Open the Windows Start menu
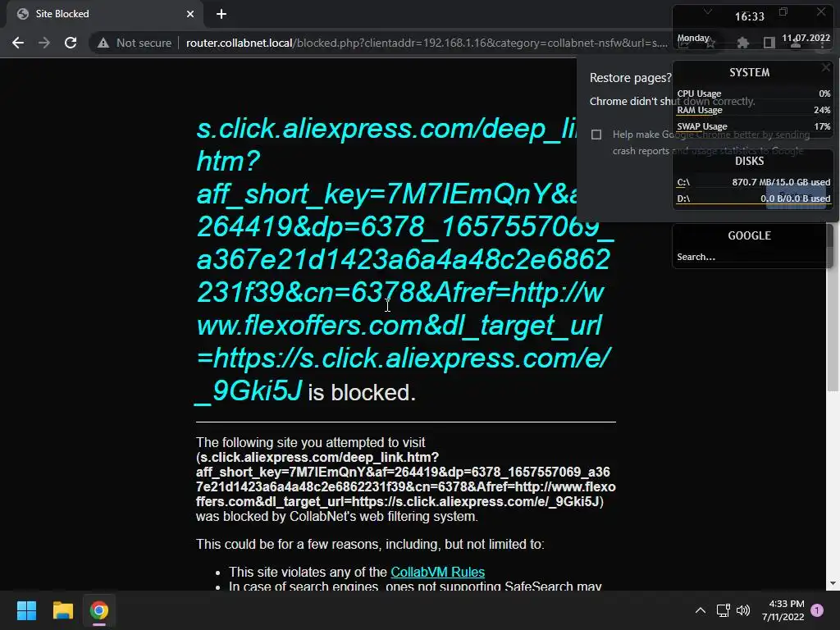This screenshot has height=630, width=840. click(26, 610)
